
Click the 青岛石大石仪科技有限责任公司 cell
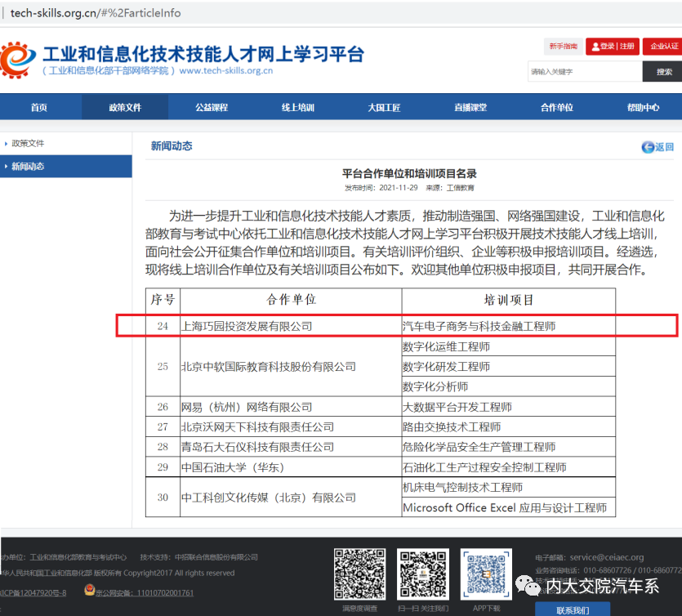tap(291, 447)
